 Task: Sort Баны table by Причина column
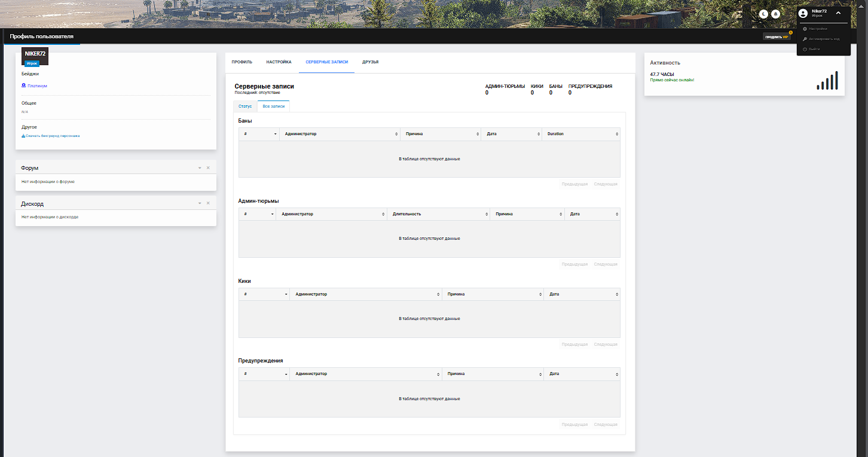point(441,134)
